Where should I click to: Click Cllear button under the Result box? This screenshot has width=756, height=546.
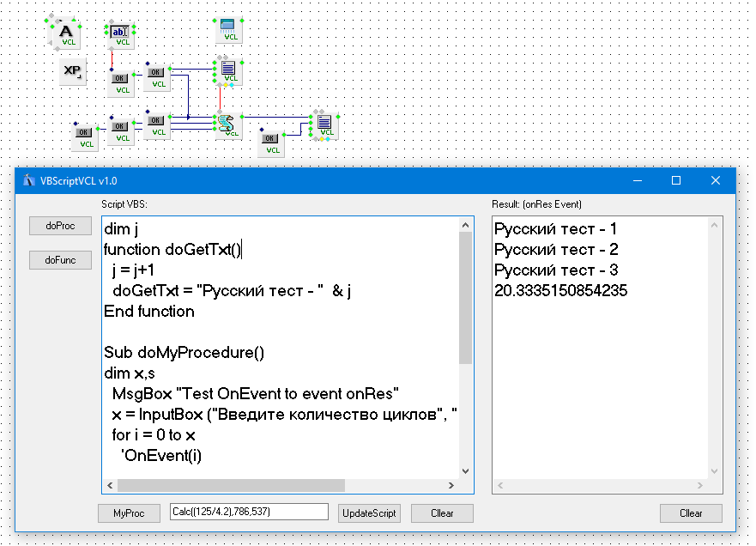click(x=691, y=513)
